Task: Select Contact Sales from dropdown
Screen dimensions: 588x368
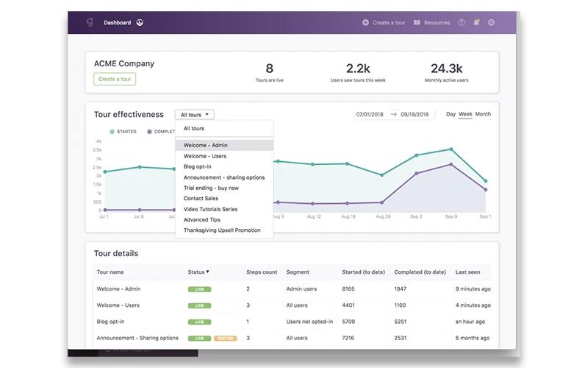Action: click(224, 198)
